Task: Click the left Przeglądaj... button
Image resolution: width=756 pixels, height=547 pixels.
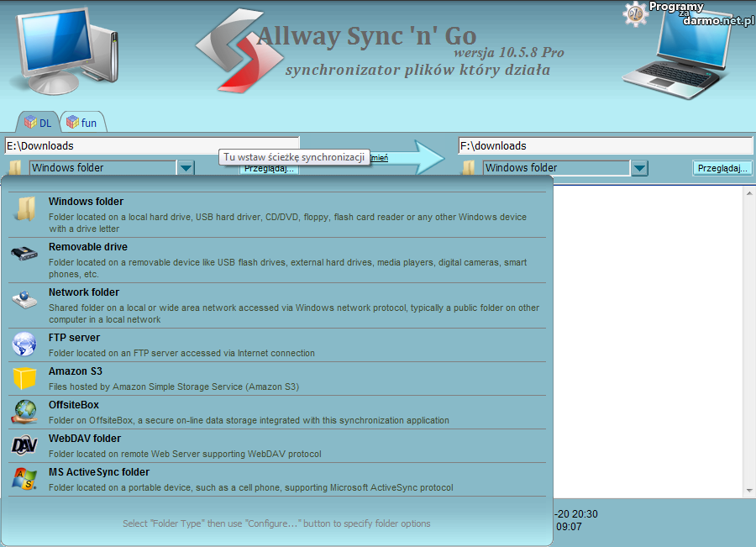Action: [x=269, y=169]
